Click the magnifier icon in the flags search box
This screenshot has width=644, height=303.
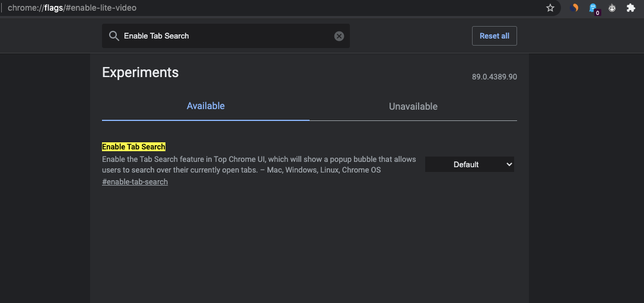(114, 36)
